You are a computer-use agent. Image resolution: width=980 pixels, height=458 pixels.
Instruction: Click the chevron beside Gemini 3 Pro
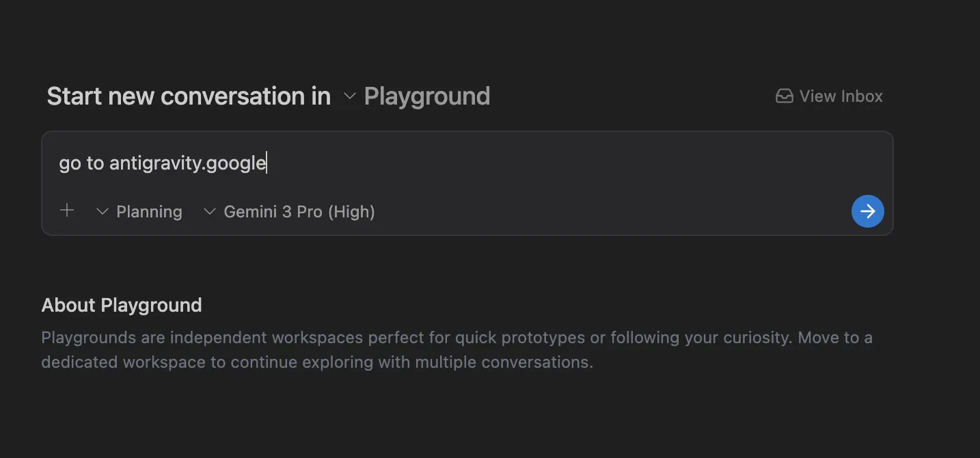pyautogui.click(x=209, y=211)
